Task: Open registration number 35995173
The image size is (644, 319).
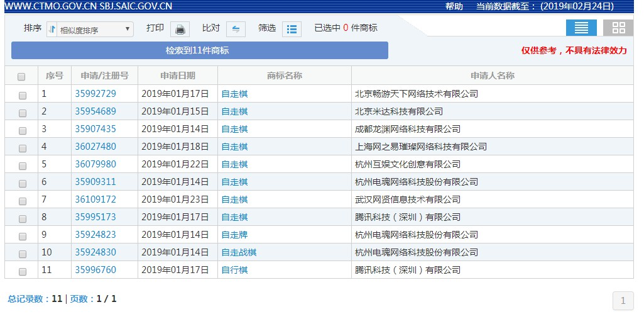Action: pyautogui.click(x=96, y=217)
